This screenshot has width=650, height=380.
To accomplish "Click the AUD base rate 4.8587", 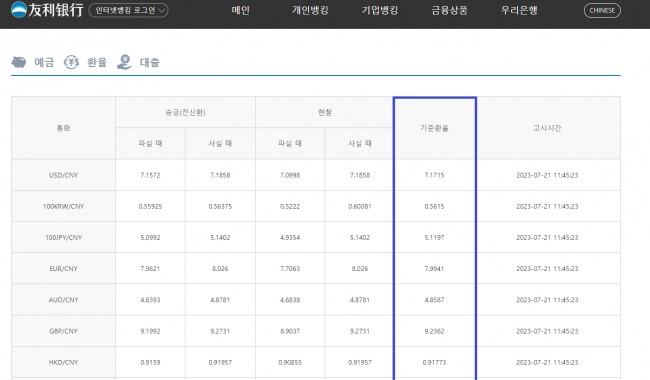I will click(x=434, y=300).
